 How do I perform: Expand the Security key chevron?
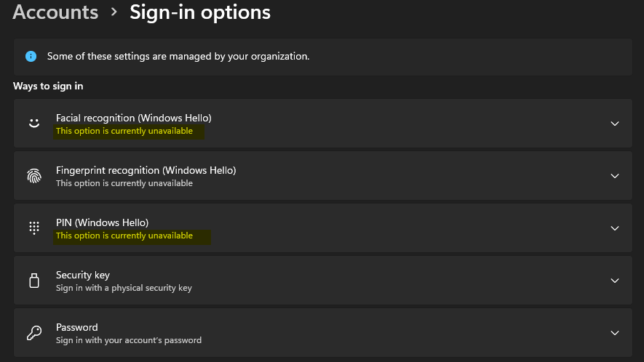pos(615,281)
